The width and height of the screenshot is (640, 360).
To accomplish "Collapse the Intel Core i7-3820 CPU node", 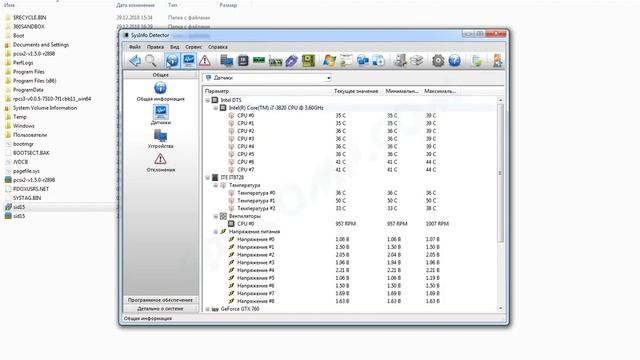I will [x=216, y=108].
